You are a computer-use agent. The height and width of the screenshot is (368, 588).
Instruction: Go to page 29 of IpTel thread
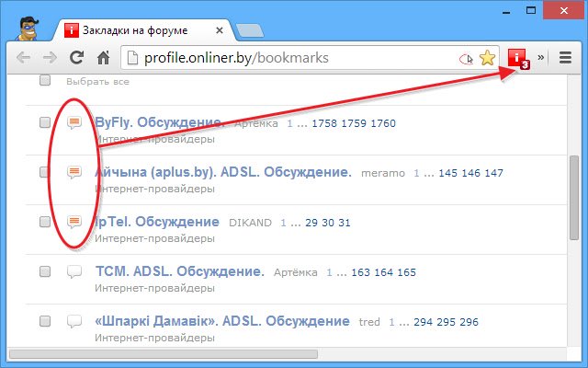tap(311, 223)
